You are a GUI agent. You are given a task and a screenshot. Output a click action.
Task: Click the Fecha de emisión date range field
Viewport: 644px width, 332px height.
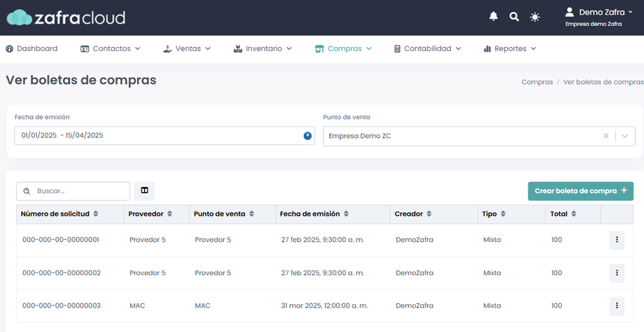[x=164, y=136]
